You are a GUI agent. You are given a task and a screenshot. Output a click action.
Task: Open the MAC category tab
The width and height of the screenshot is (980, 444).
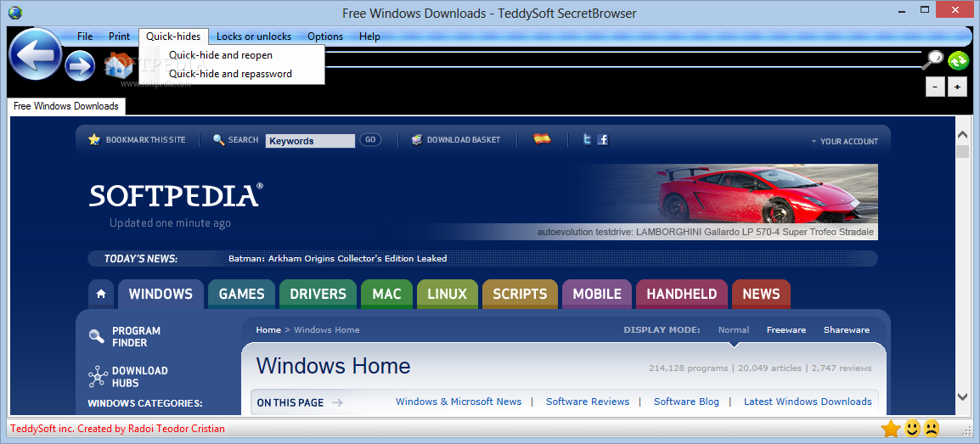[x=387, y=294]
